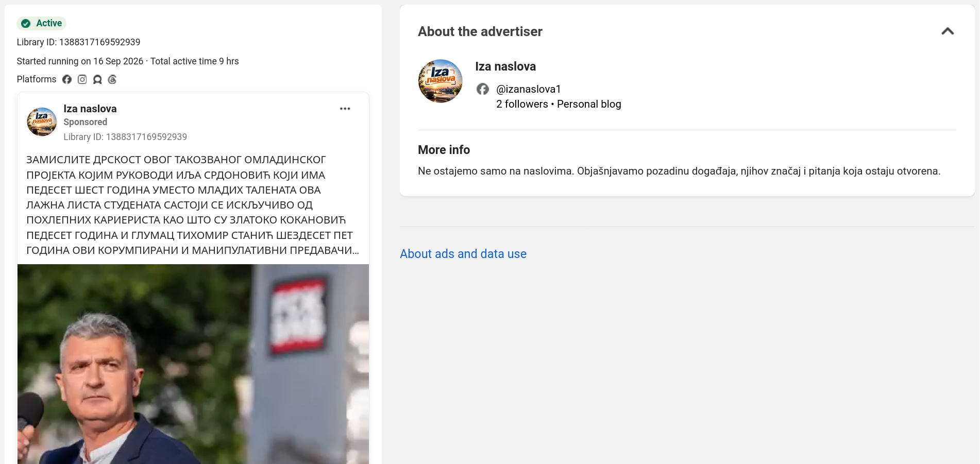
Task: Click the Iza naslova advertiser name heading
Action: [505, 66]
